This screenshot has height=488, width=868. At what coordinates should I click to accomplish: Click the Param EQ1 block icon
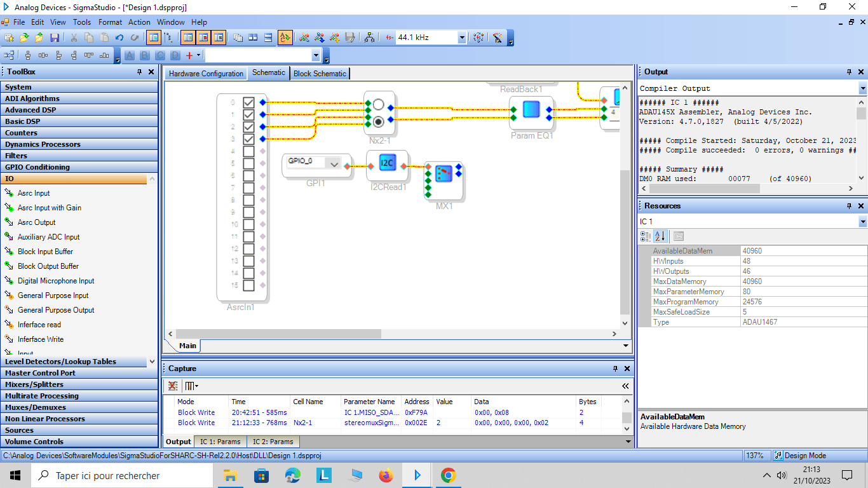point(531,109)
